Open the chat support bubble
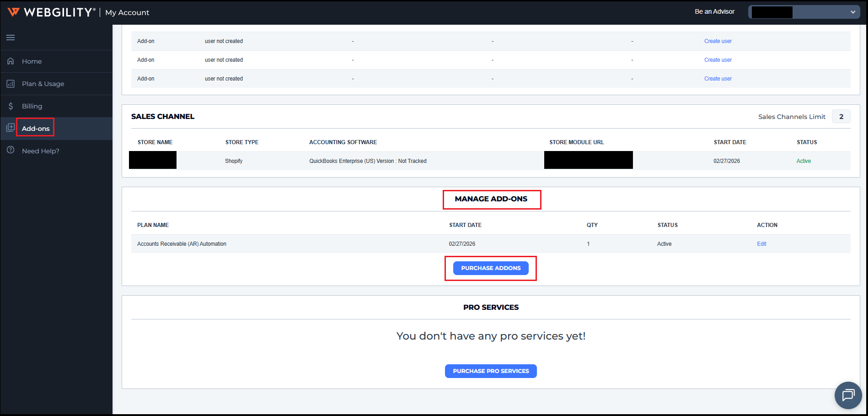Screen dimensions: 868x416 coord(848,394)
